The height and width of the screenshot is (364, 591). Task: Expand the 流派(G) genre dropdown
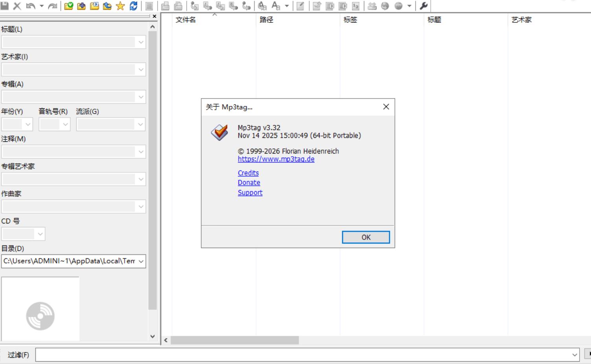pyautogui.click(x=140, y=124)
